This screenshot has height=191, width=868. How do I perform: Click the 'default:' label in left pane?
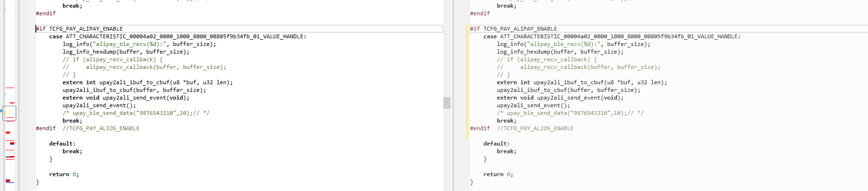(63, 144)
